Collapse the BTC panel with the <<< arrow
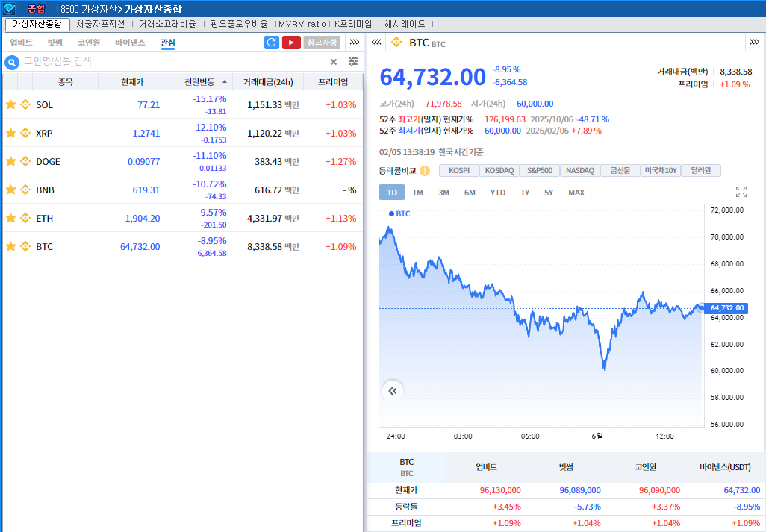This screenshot has height=532, width=766. 376,42
